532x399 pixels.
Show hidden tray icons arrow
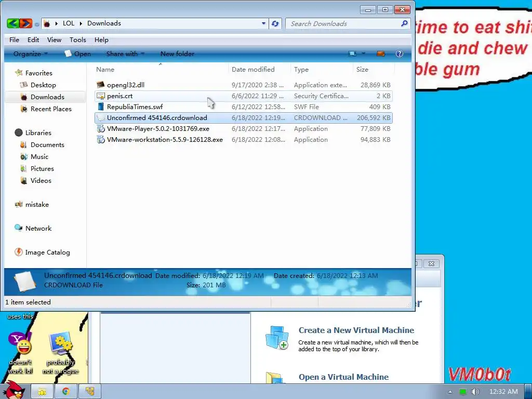point(450,392)
